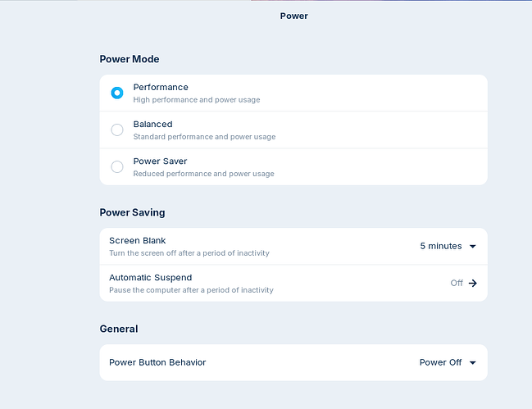Click "Reduced performance and power usage" description
The image size is (532, 409).
click(203, 174)
